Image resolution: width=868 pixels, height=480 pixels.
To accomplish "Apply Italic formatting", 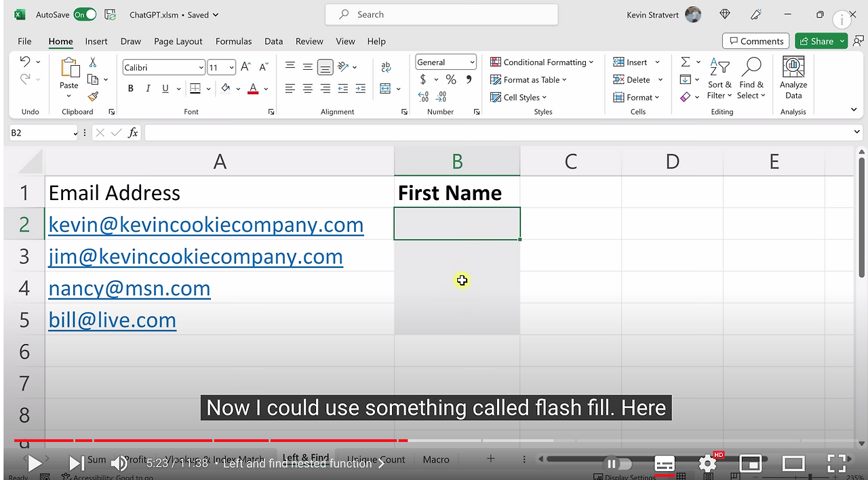I will [148, 88].
